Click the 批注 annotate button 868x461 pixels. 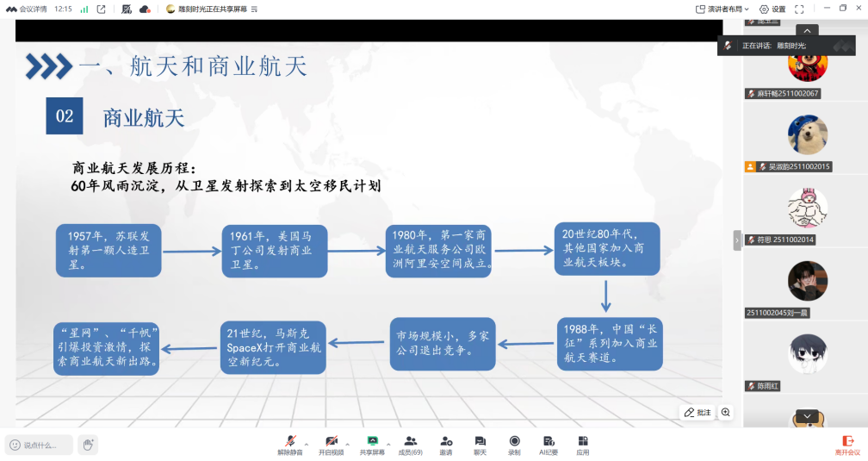698,413
